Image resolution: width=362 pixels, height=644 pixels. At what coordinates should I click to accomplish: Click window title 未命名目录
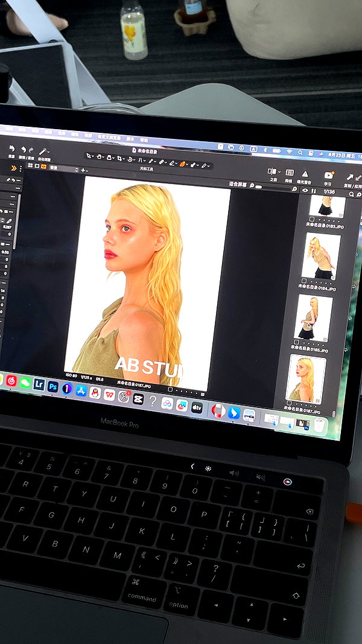click(x=146, y=150)
